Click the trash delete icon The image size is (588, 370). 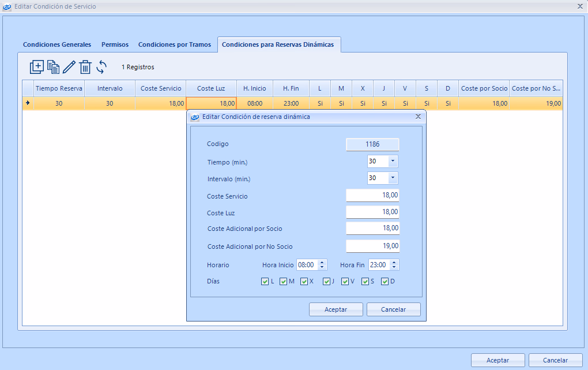(85, 67)
